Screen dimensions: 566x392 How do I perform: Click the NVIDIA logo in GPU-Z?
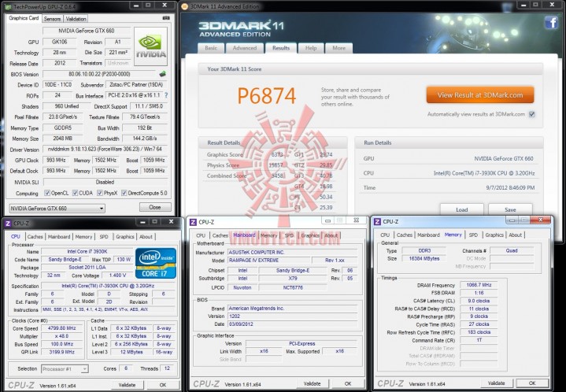click(151, 46)
